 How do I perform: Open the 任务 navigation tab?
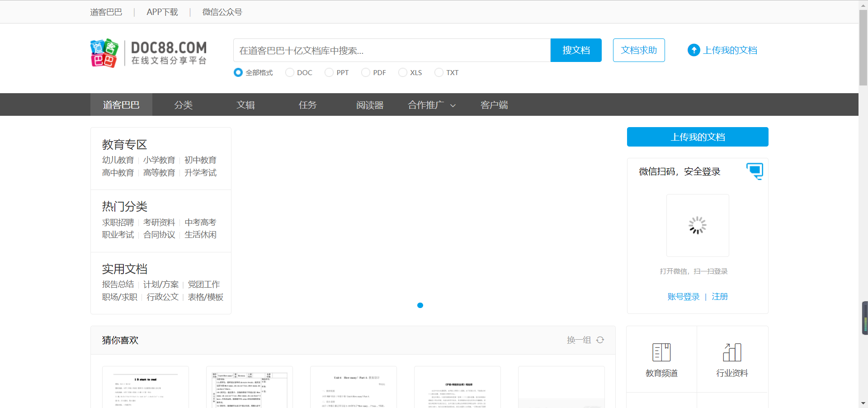[308, 105]
